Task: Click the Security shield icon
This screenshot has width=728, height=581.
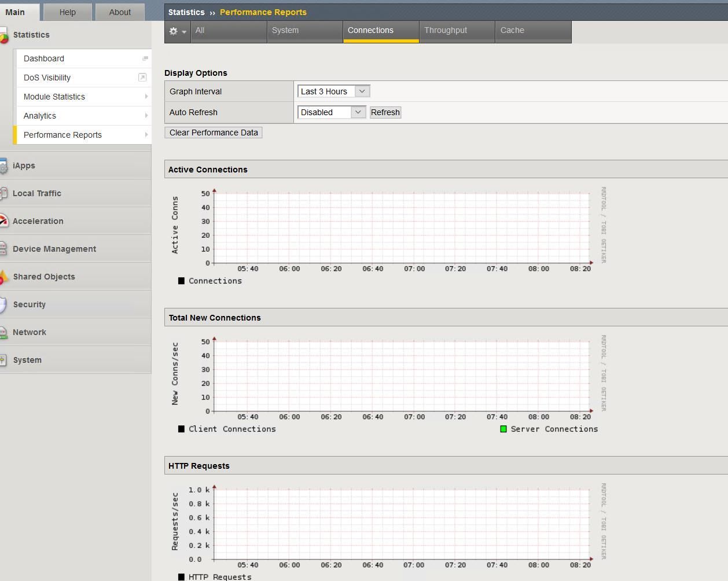Action: point(4,305)
